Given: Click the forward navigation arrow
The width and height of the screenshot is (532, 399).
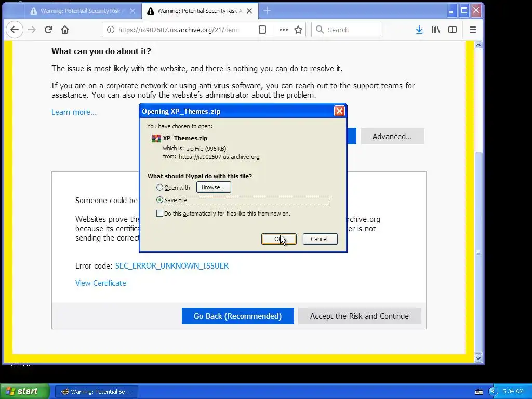Looking at the screenshot, I should click(32, 30).
